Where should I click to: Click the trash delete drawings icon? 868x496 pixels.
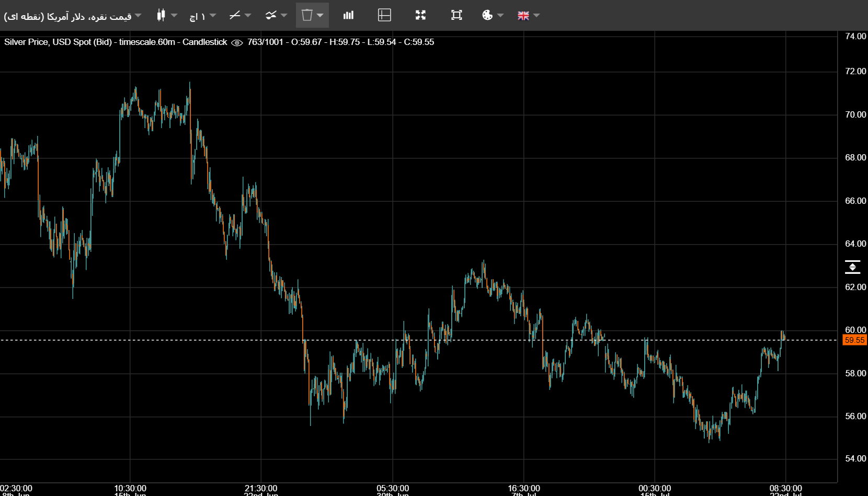pyautogui.click(x=307, y=15)
